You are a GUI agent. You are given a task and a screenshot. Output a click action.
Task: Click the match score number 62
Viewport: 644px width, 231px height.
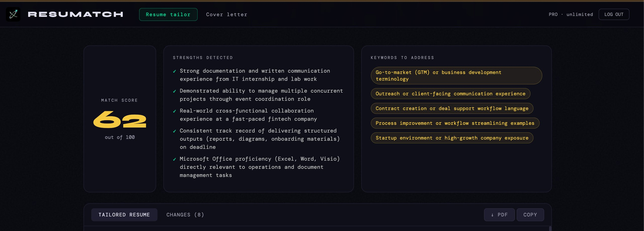(x=120, y=120)
